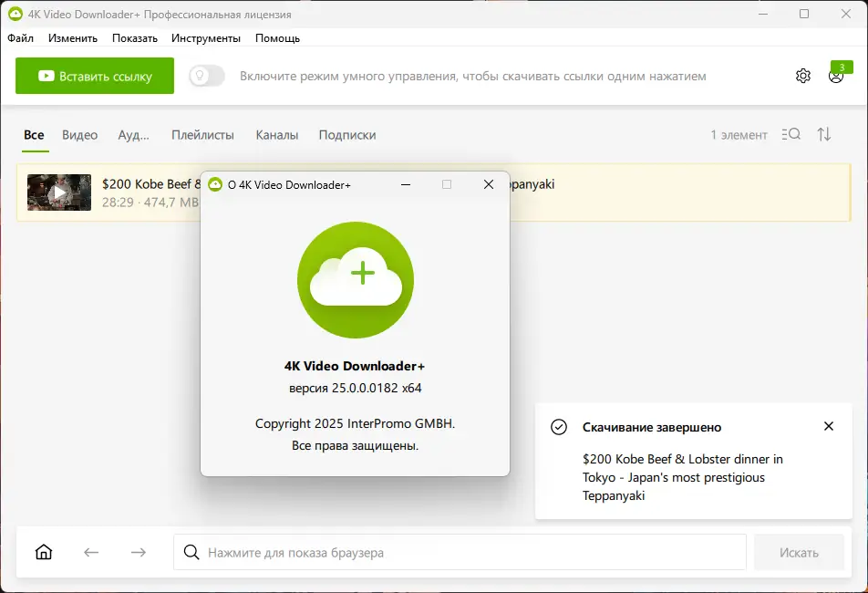Go to browser home icon
Viewport: 868px width, 593px height.
pyautogui.click(x=44, y=552)
